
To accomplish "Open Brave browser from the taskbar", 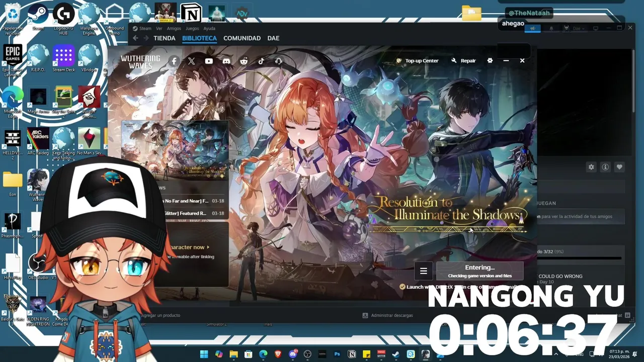I will [278, 354].
